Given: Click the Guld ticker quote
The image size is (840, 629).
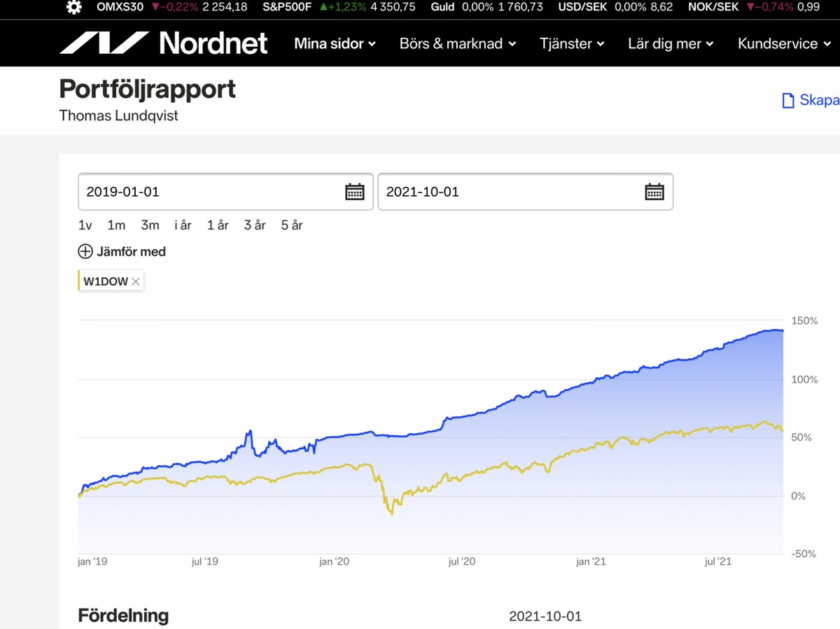Looking at the screenshot, I should [x=486, y=7].
